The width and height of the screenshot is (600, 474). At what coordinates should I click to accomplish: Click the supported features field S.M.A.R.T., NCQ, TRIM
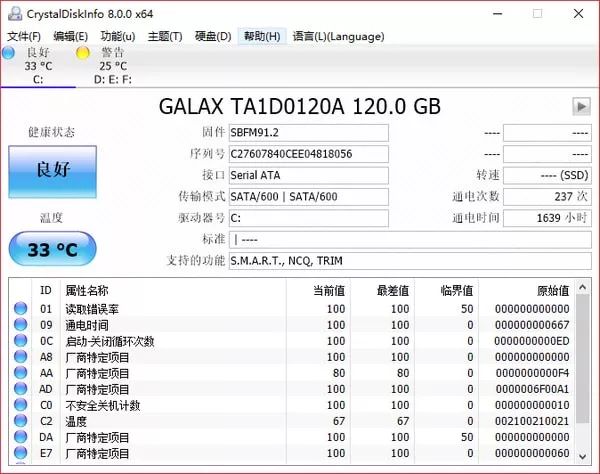click(x=410, y=261)
